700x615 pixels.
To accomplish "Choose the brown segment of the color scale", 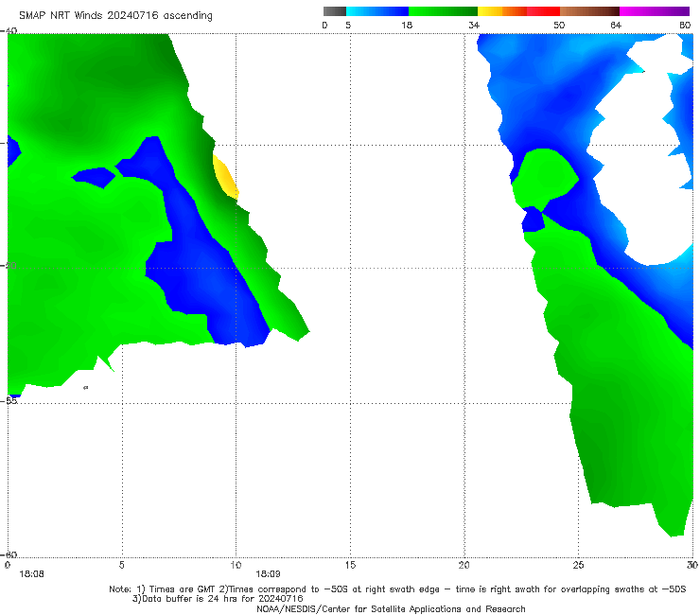I will [x=589, y=11].
